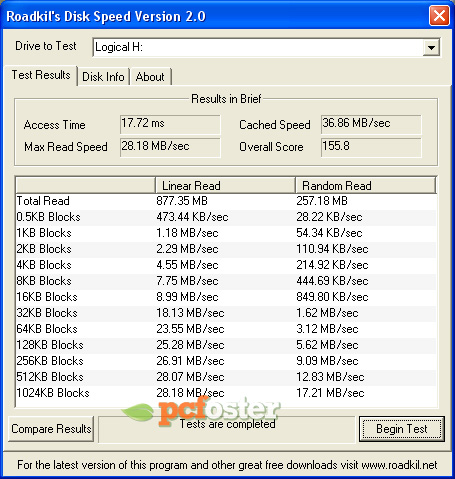Viewport: 455px width, 479px height.
Task: Select the 0.5KB Blocks row
Action: (x=226, y=217)
